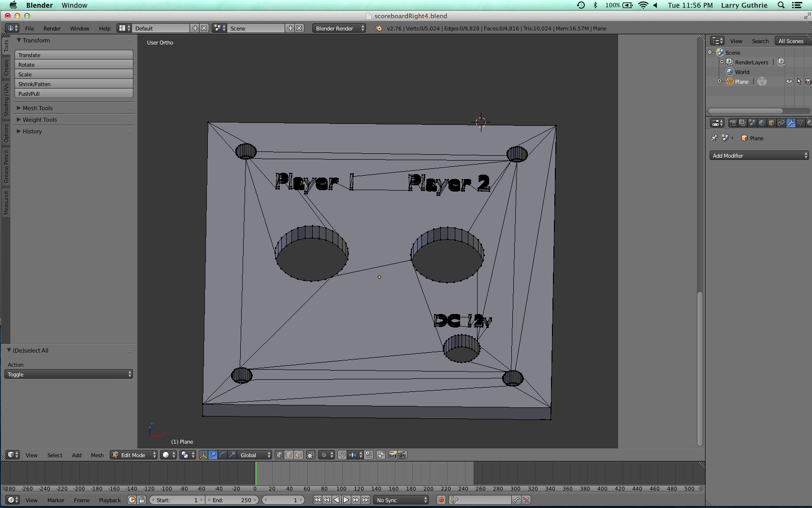Toggle automerge editing icon
The height and width of the screenshot is (508, 812).
point(381,455)
